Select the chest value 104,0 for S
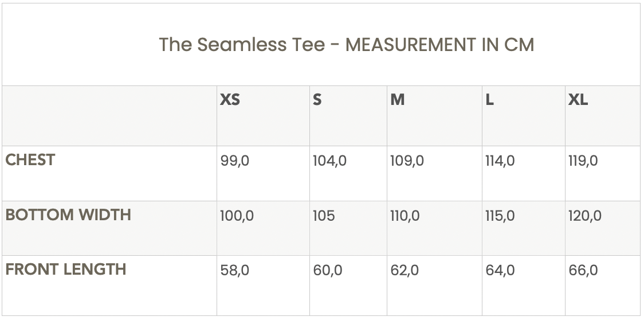 [x=329, y=161]
